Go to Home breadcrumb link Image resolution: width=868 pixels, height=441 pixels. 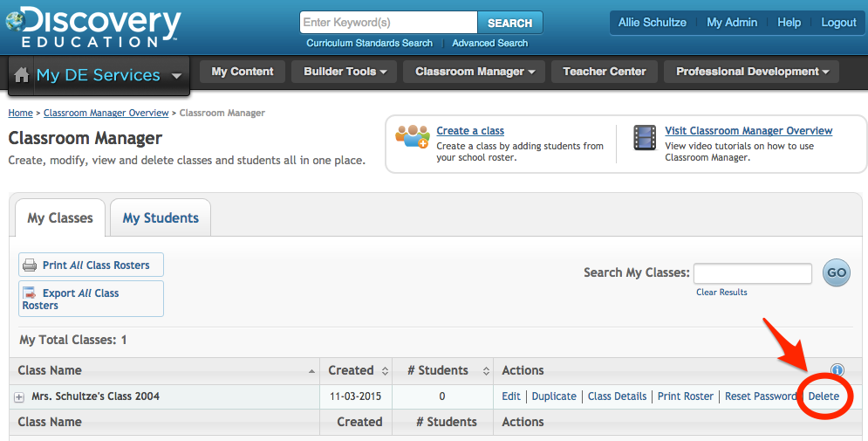(x=20, y=113)
